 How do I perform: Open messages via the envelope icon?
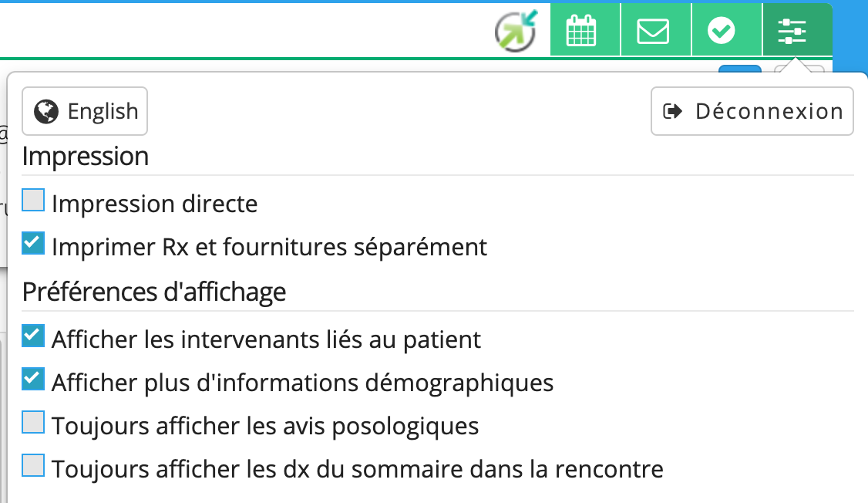[x=653, y=31]
